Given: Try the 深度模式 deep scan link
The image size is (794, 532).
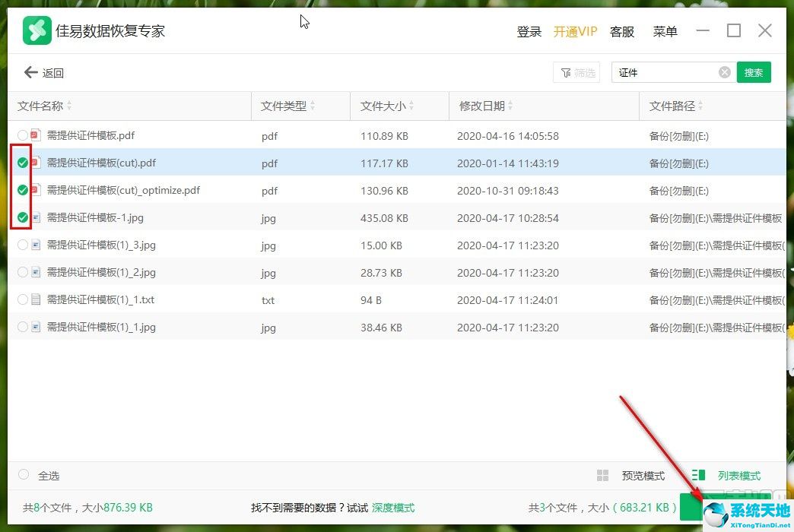Looking at the screenshot, I should pos(394,507).
